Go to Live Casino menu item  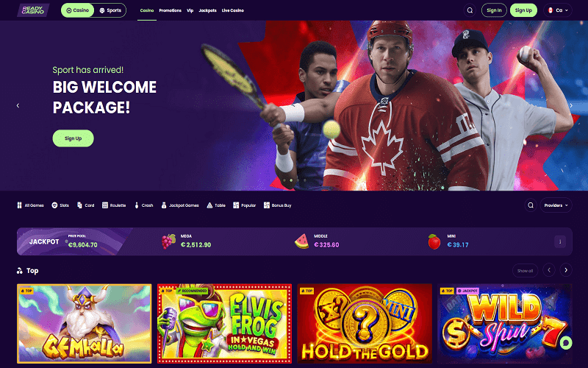click(x=232, y=10)
